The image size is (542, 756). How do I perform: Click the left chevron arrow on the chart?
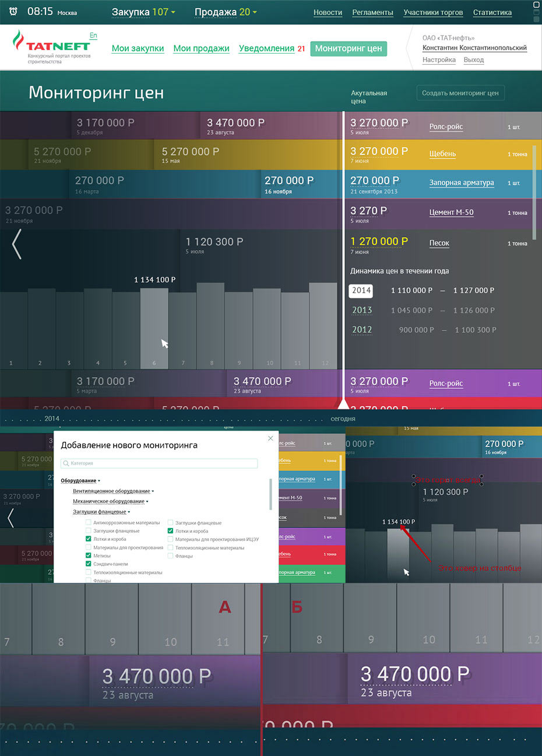[x=17, y=244]
